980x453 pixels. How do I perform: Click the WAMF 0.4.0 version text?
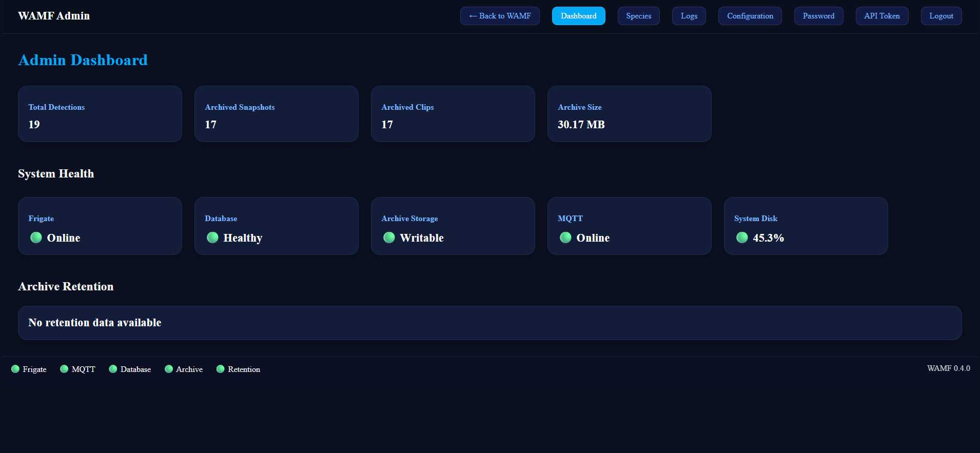point(949,368)
